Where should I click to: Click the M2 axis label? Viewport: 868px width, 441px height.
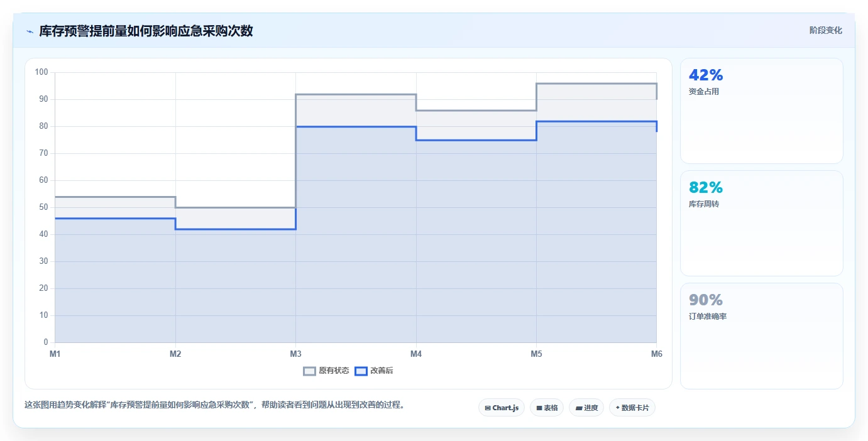point(175,354)
